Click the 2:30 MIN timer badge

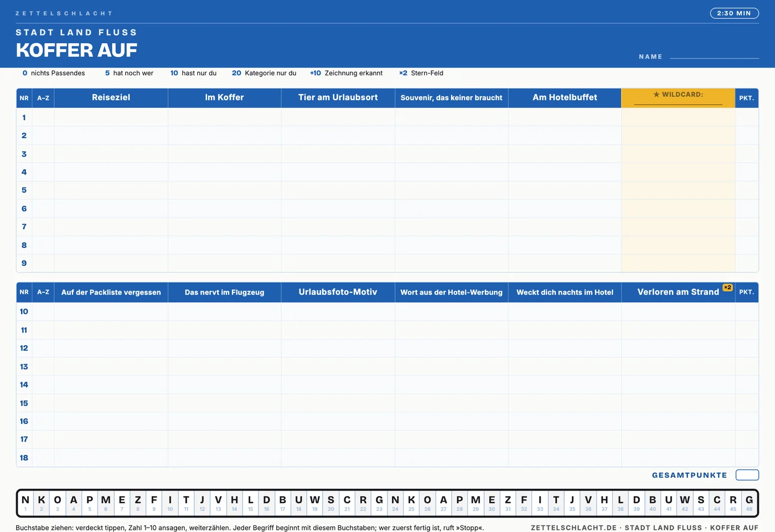[x=734, y=13]
